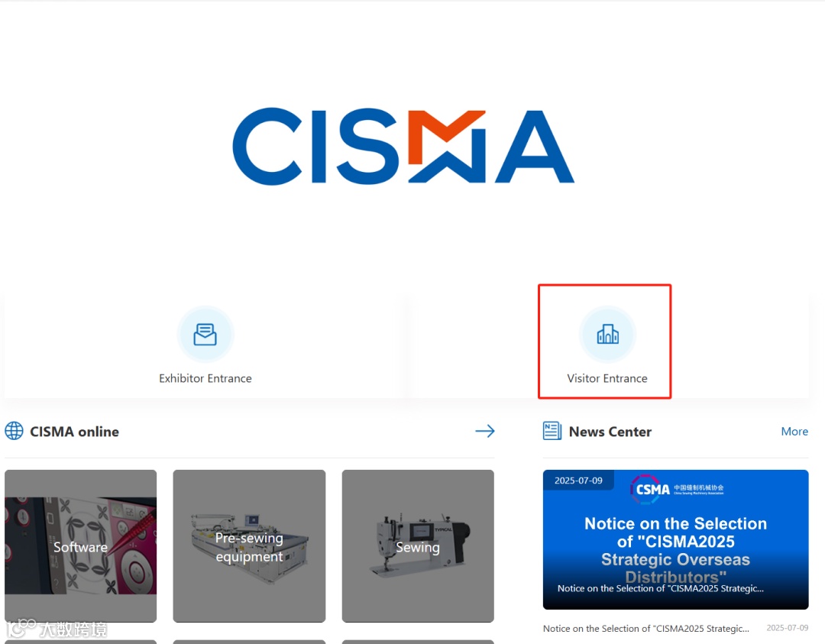The width and height of the screenshot is (825, 644).
Task: Click the news headline below the banner
Action: (x=646, y=628)
